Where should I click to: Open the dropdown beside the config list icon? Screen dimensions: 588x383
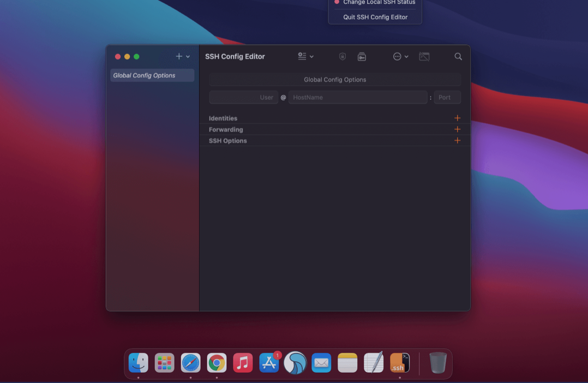pyautogui.click(x=311, y=56)
